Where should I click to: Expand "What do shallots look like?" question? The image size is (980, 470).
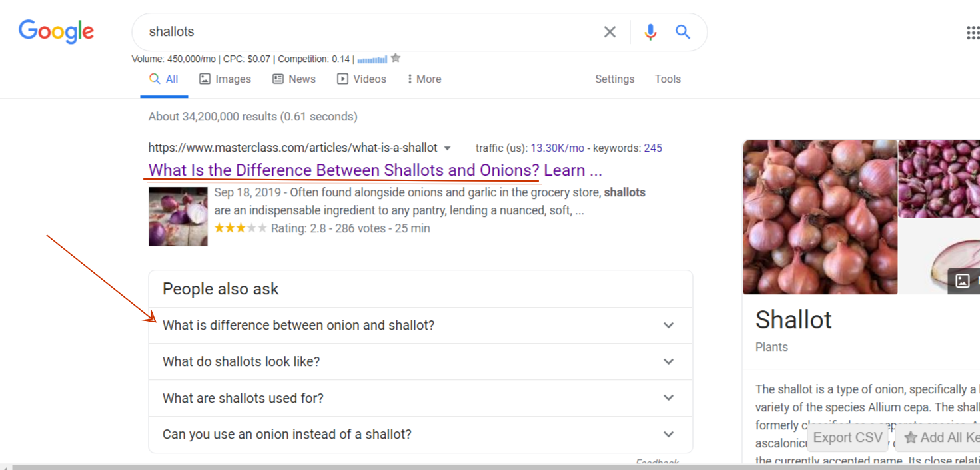tap(668, 362)
